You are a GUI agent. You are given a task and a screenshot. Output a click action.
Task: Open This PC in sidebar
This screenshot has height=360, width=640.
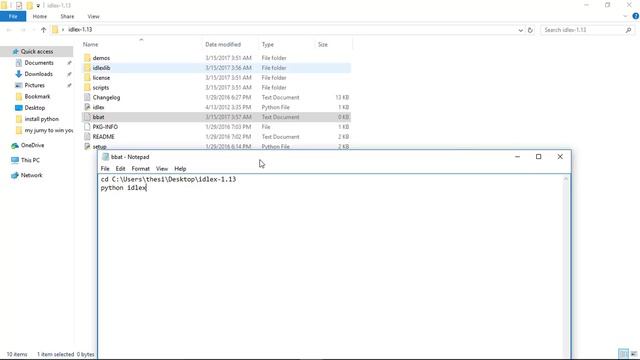(30, 160)
